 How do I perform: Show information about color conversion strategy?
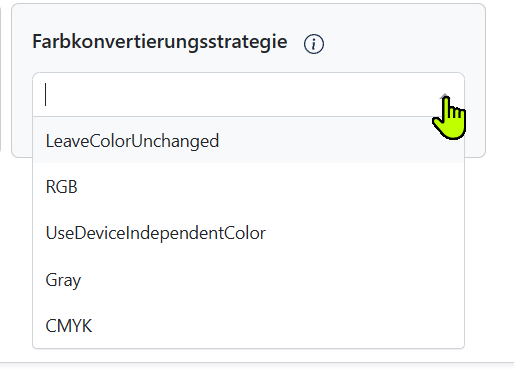coord(314,44)
